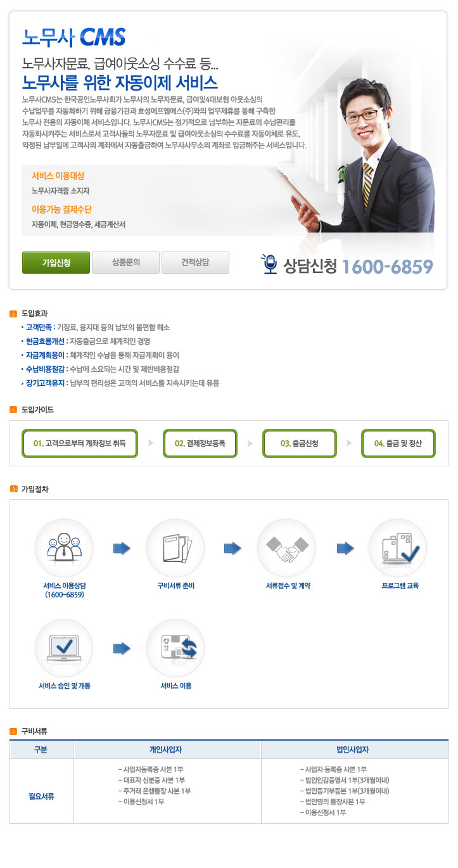Click the microphone icon beside 상담신청
Viewport: 458px width, 868px height.
coord(270,265)
